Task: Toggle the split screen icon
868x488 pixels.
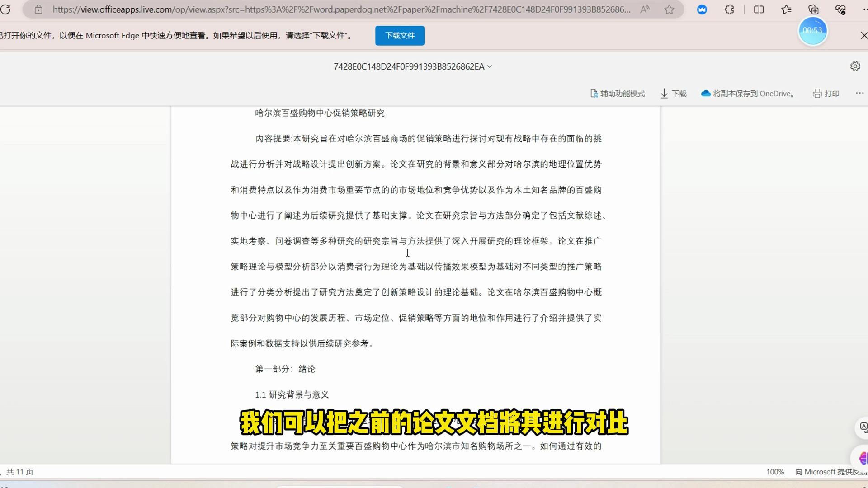Action: (x=759, y=9)
